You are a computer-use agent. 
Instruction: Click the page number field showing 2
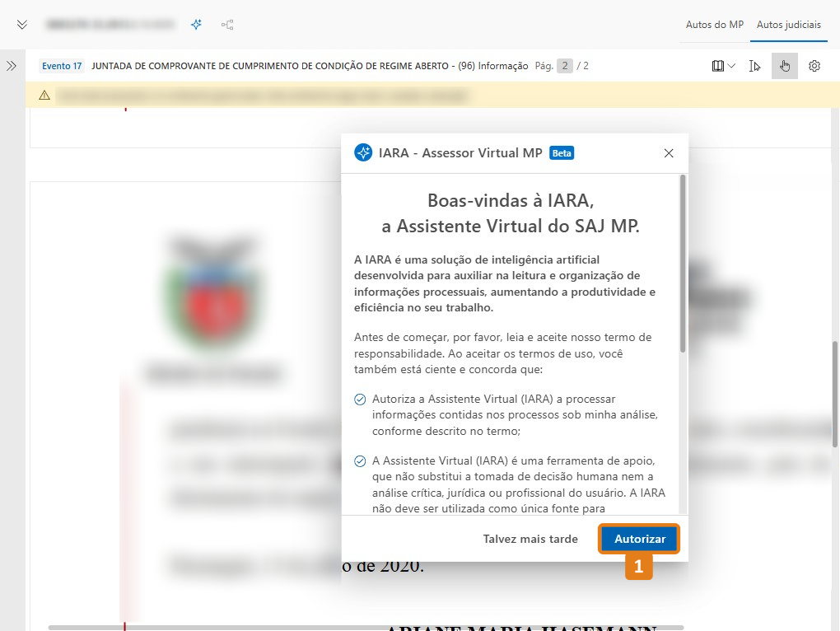click(564, 66)
